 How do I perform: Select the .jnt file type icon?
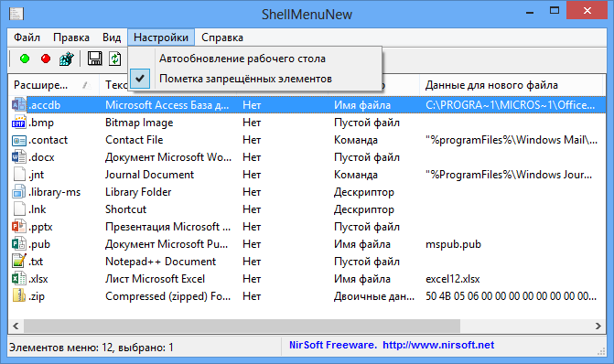pos(19,175)
